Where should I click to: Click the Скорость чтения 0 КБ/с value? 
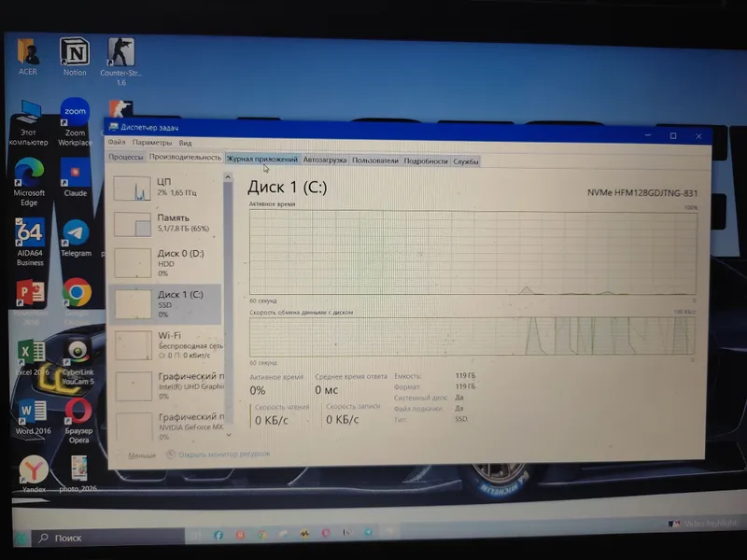(272, 420)
